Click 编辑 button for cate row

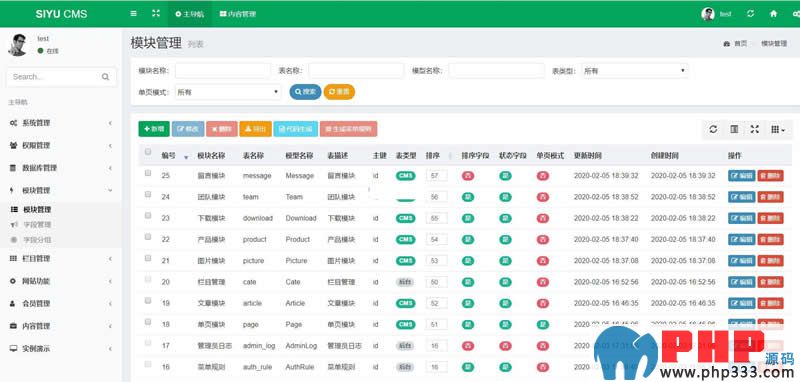pyautogui.click(x=742, y=282)
